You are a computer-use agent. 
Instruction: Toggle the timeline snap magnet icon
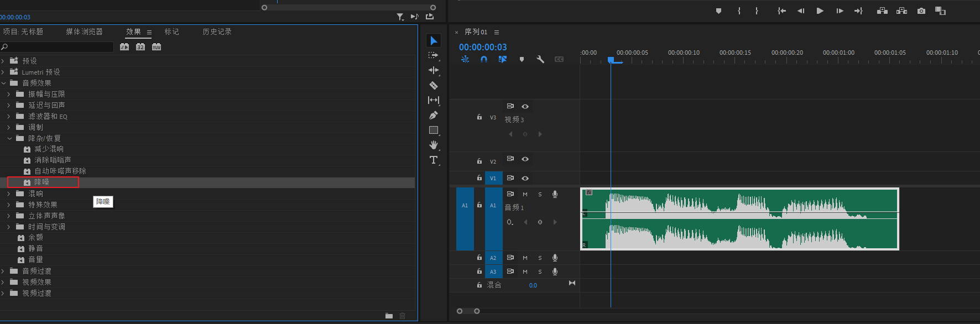(484, 60)
